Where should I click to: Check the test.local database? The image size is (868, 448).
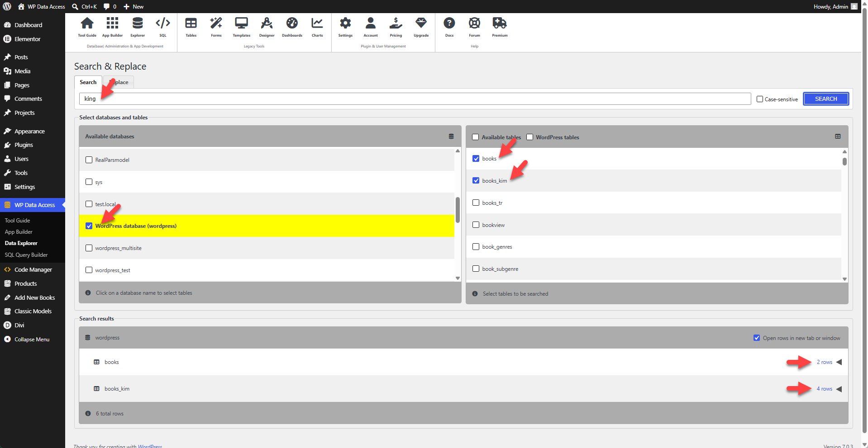[89, 204]
